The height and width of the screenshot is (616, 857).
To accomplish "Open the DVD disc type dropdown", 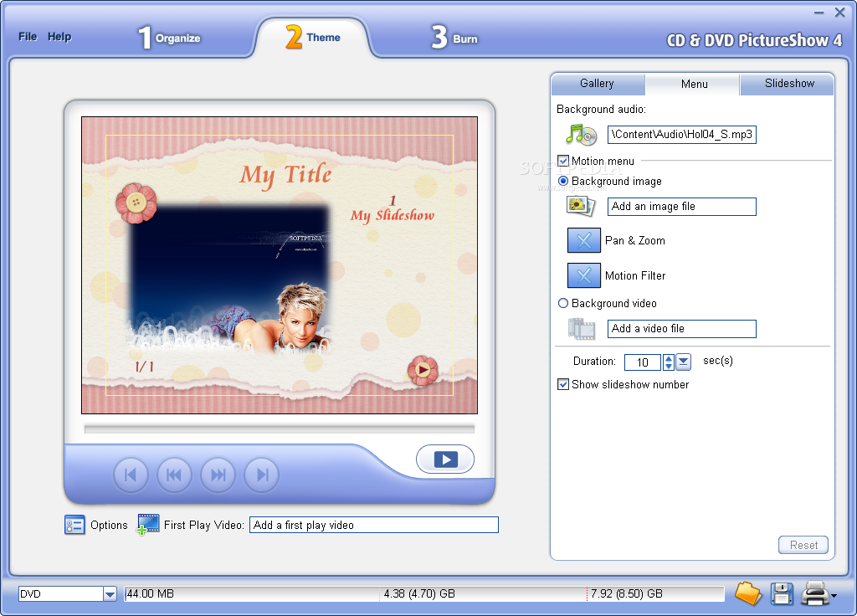I will click(x=110, y=594).
